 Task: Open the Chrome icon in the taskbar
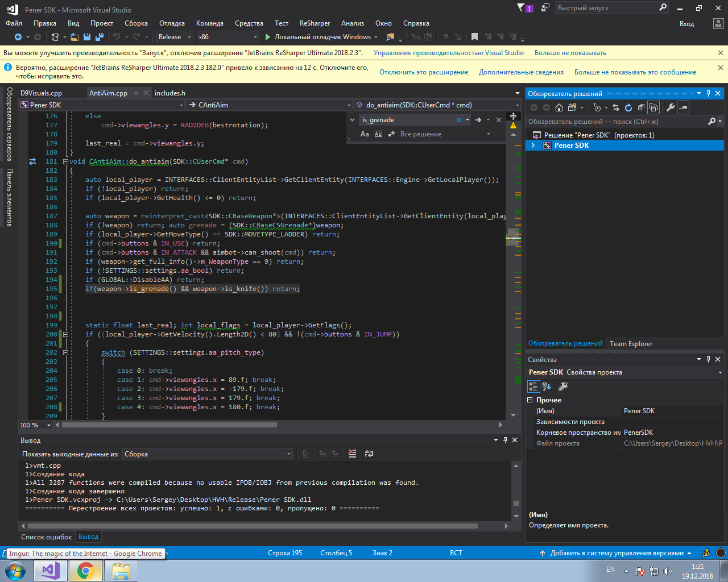(x=86, y=570)
